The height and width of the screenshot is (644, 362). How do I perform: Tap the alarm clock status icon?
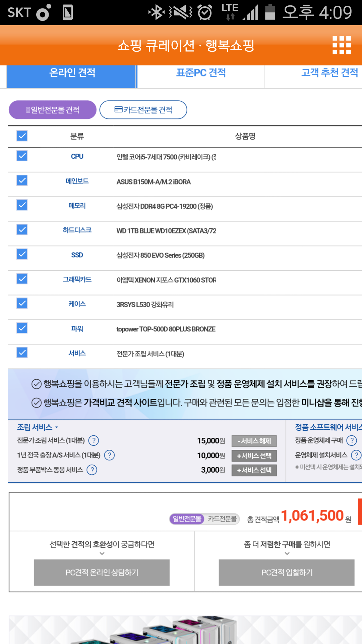click(205, 13)
